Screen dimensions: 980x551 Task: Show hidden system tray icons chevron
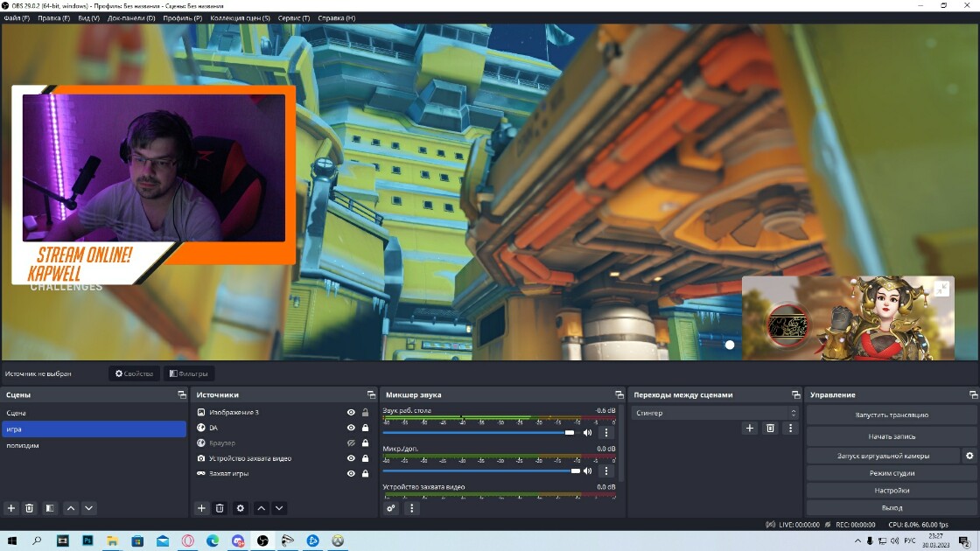click(x=857, y=541)
